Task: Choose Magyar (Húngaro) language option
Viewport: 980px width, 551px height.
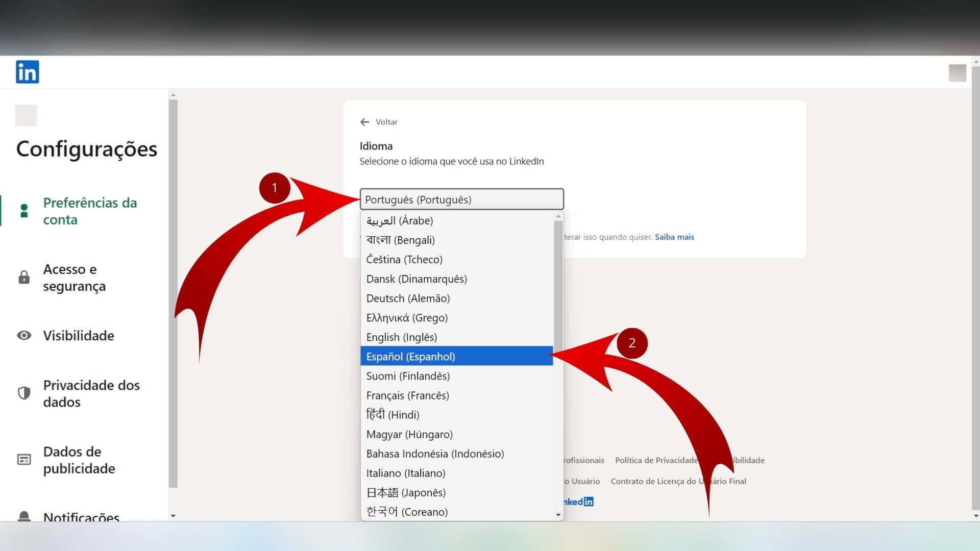Action: click(457, 434)
